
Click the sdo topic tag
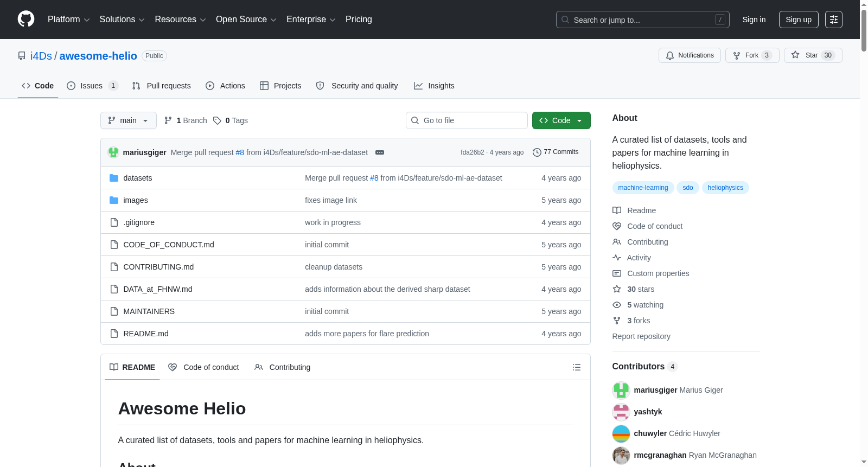688,188
